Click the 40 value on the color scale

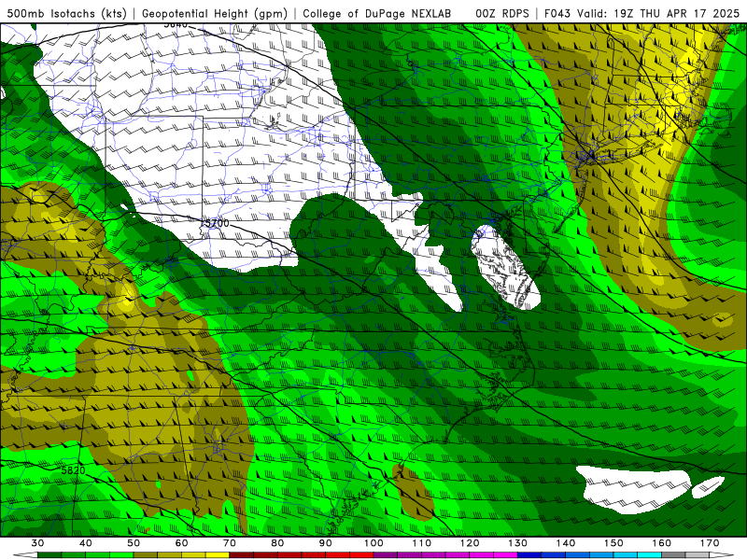tap(85, 543)
